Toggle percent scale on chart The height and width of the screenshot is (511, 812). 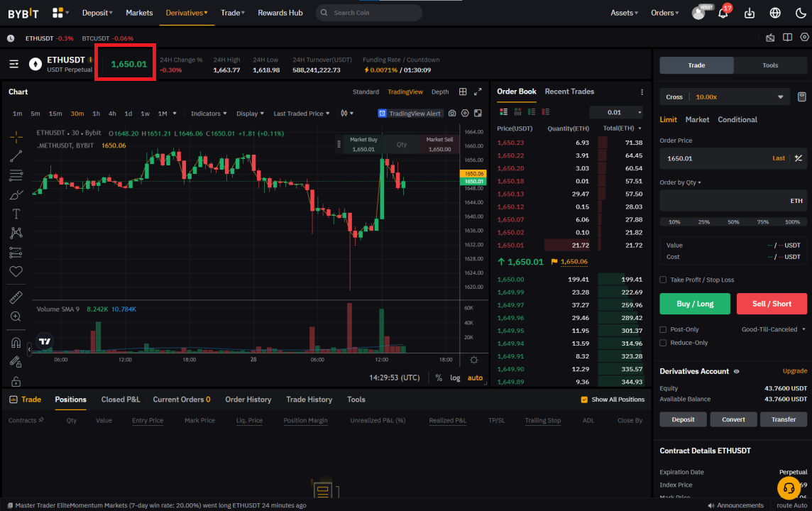[x=439, y=378]
